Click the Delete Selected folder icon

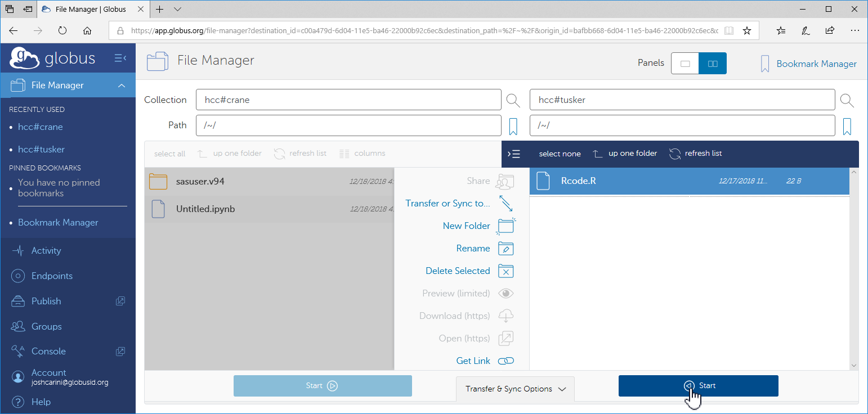coord(505,271)
